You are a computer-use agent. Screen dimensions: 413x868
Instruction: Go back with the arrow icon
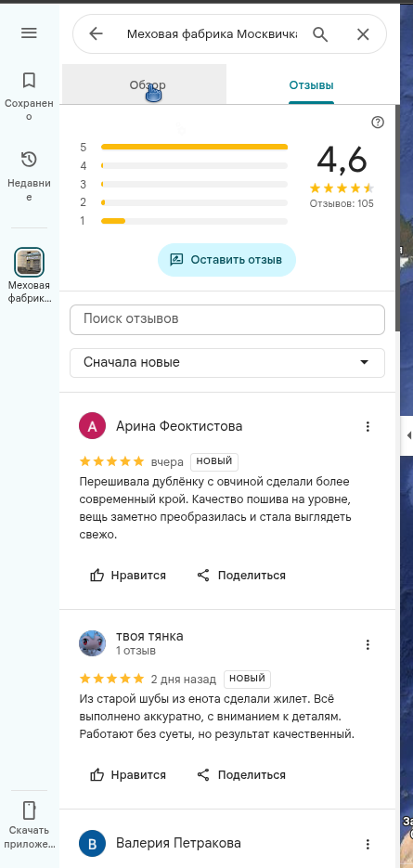coord(96,34)
